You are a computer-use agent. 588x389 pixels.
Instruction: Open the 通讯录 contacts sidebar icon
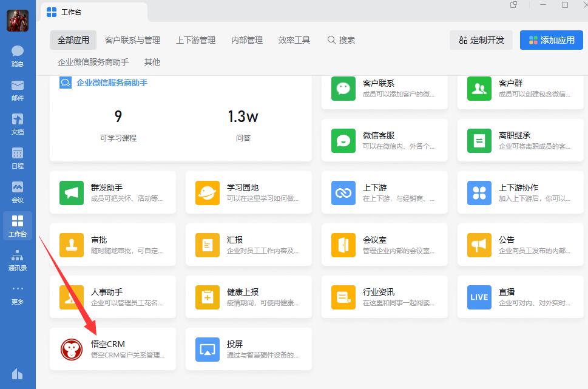tap(18, 259)
